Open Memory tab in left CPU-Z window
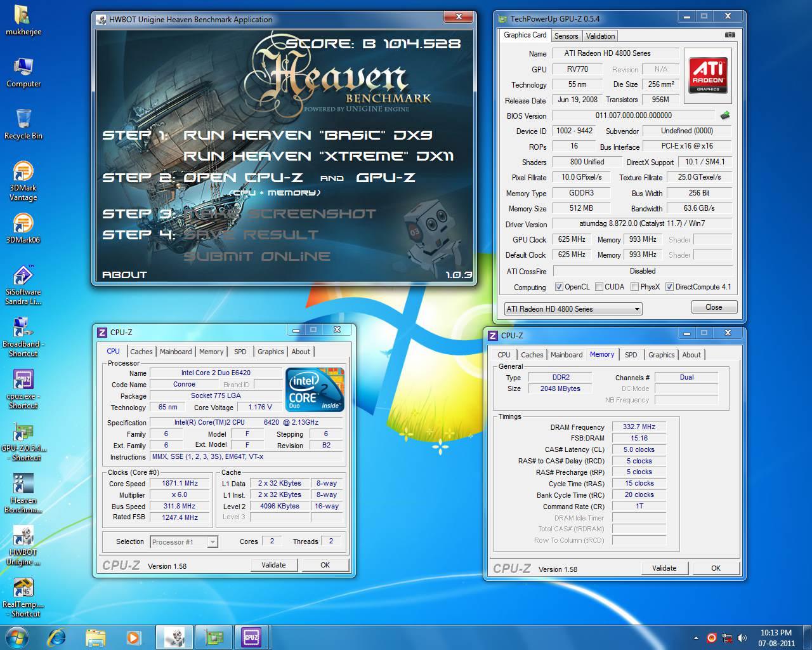The image size is (812, 650). [x=211, y=352]
